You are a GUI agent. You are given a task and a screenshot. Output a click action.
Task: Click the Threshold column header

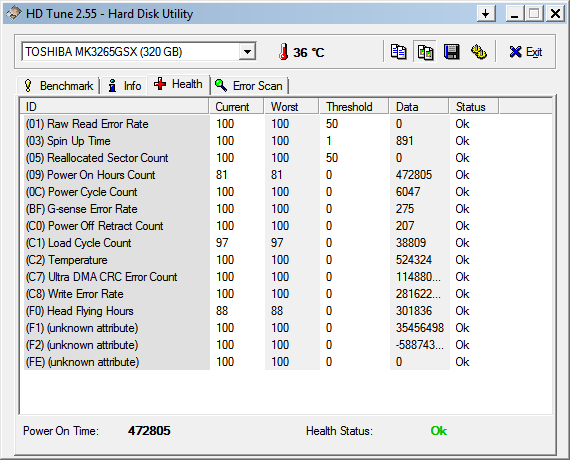click(x=354, y=107)
